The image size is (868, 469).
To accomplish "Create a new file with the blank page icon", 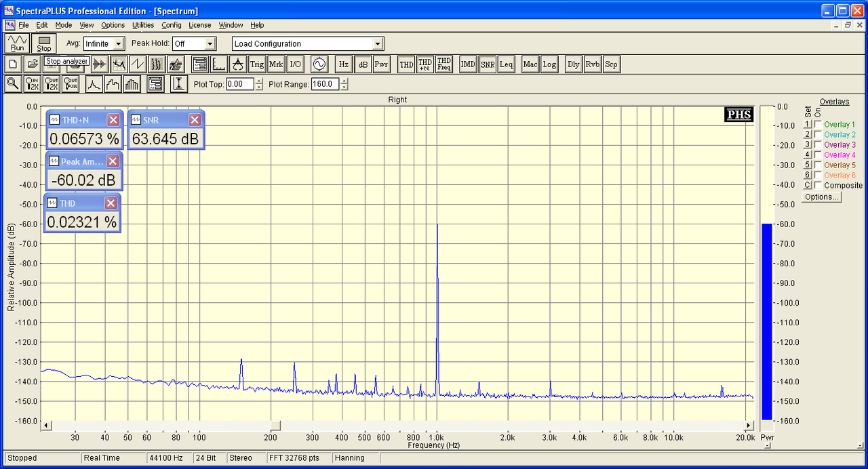I will pyautogui.click(x=13, y=64).
